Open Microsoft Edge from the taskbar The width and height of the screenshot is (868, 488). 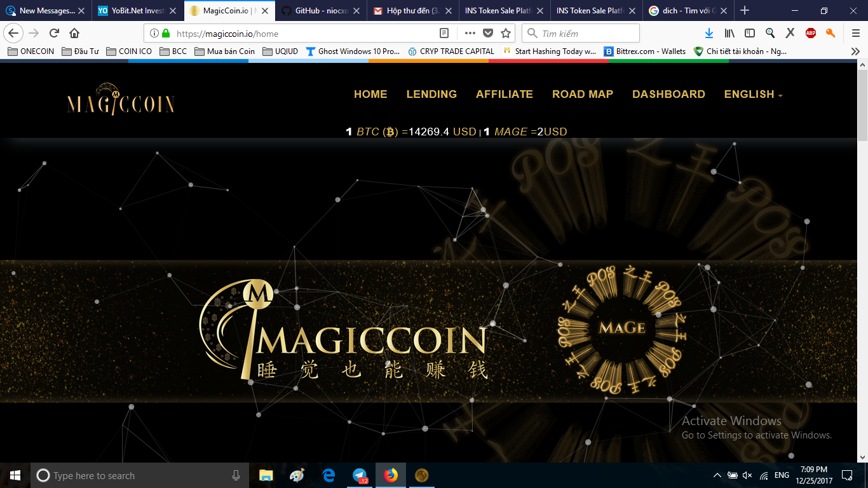click(x=329, y=475)
